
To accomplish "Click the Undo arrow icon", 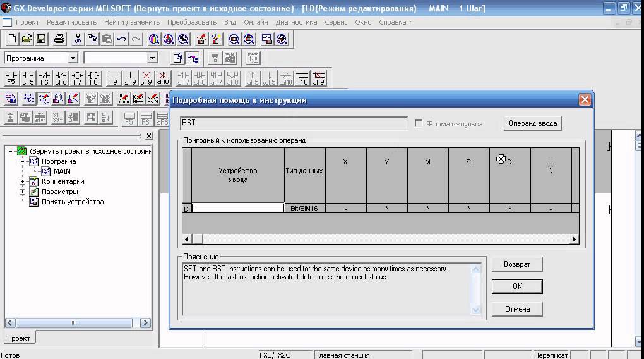I will point(122,39).
